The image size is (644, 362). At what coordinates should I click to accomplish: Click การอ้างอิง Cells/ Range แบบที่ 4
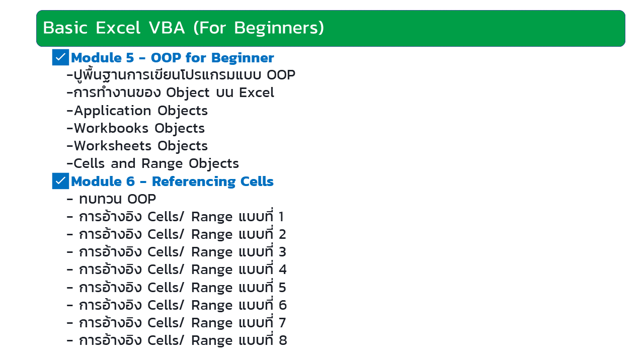(x=177, y=269)
